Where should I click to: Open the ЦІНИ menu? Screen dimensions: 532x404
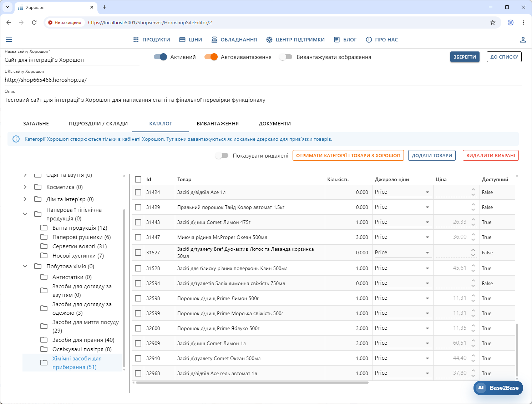191,40
